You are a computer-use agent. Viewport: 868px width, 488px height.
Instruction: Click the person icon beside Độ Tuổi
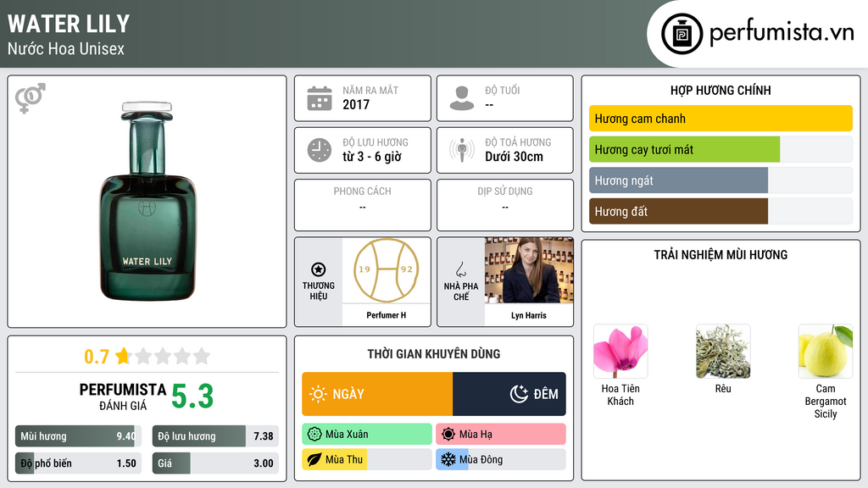[x=462, y=98]
